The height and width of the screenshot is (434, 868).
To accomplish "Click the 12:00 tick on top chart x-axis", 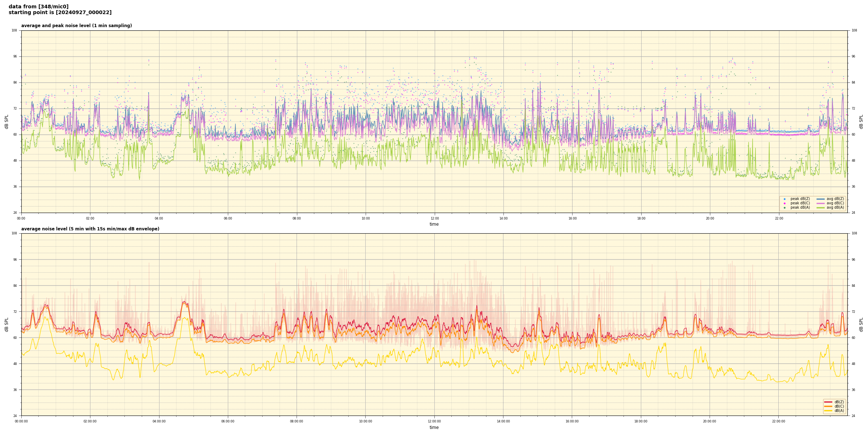I will point(434,218).
